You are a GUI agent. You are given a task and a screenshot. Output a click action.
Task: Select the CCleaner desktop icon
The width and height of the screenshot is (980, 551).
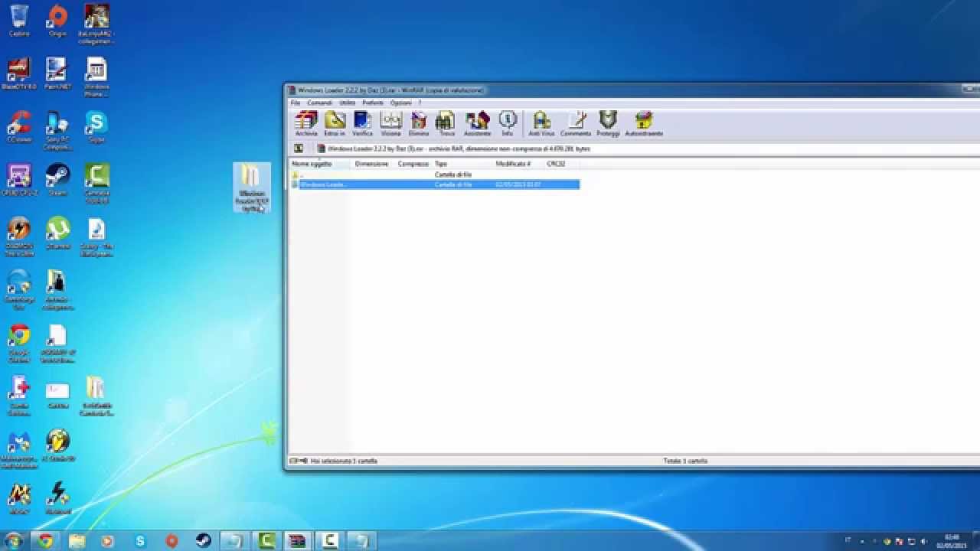pos(19,127)
